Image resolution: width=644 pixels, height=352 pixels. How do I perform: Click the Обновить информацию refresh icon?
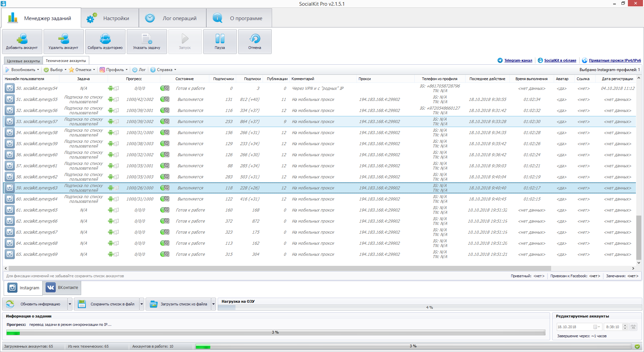[10, 304]
